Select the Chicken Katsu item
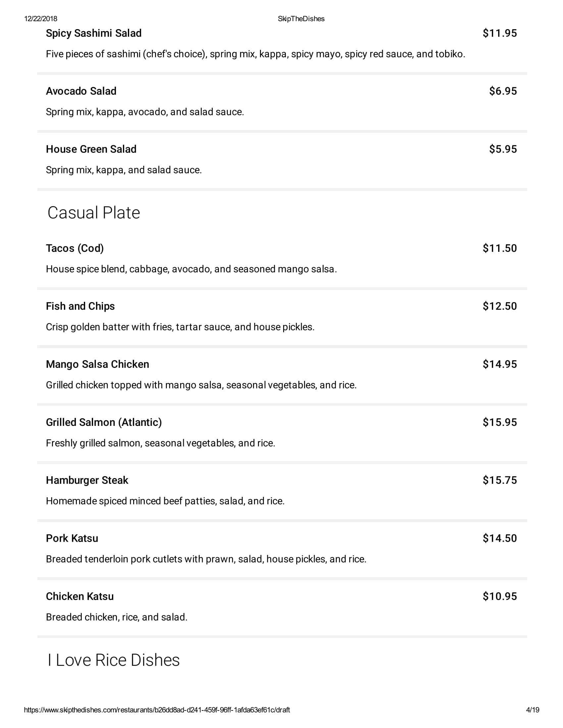563x728 pixels. (x=80, y=596)
